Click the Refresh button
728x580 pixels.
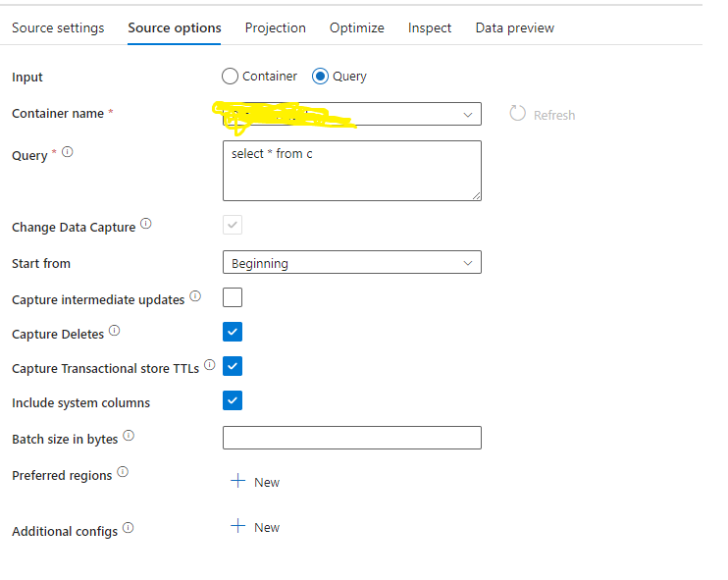pyautogui.click(x=543, y=114)
